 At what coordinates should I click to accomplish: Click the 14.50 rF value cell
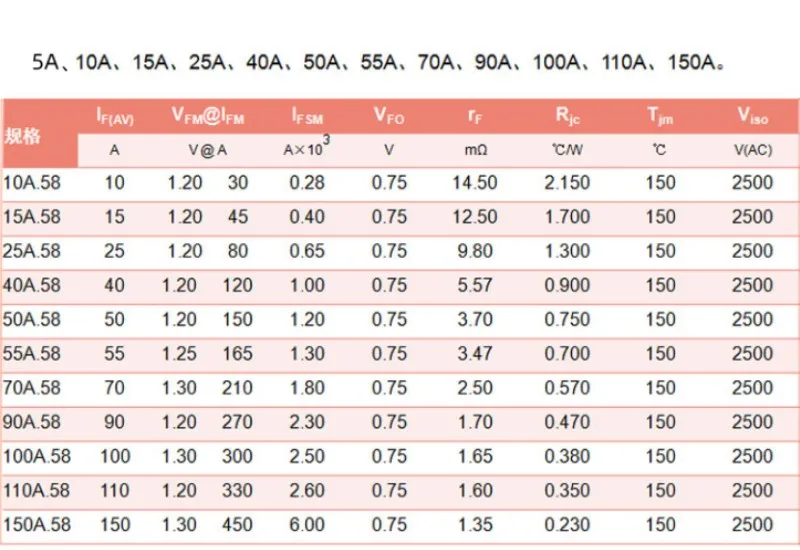coord(474,182)
